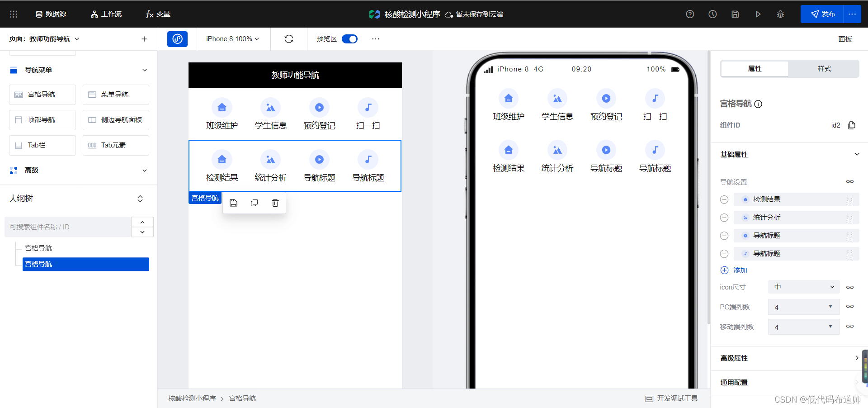The width and height of the screenshot is (868, 408).
Task: Click the info icon beside 宫格导航 title
Action: 759,104
